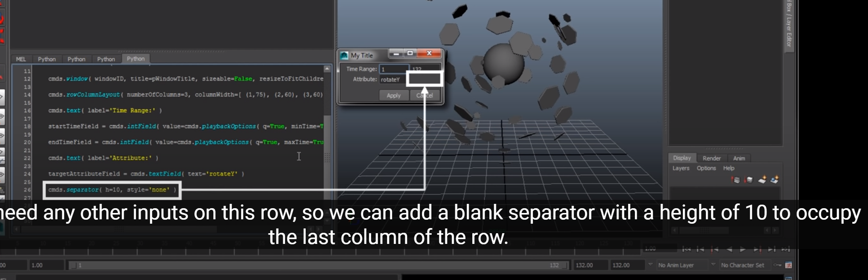
Task: Step forward to next key
Action: 757,249
